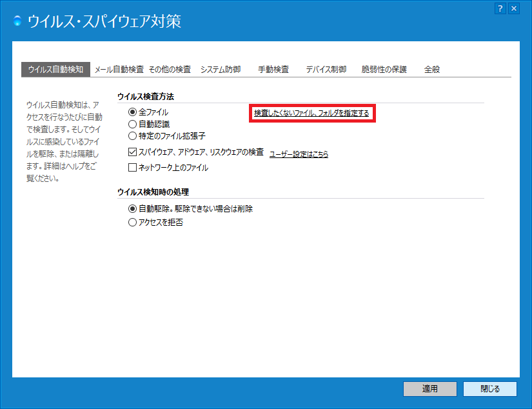Image resolution: width=532 pixels, height=409 pixels.
Task: Go to the 手動検査 tab
Action: (x=273, y=70)
